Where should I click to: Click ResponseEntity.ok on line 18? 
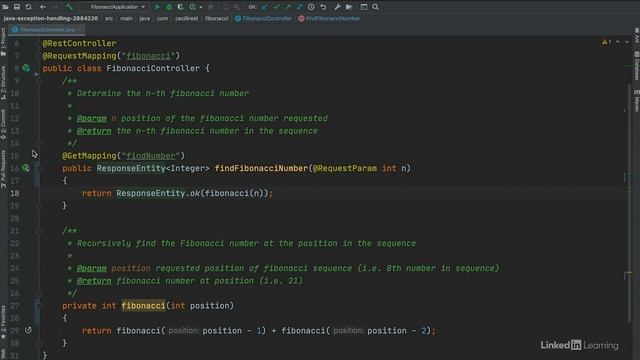[158, 193]
